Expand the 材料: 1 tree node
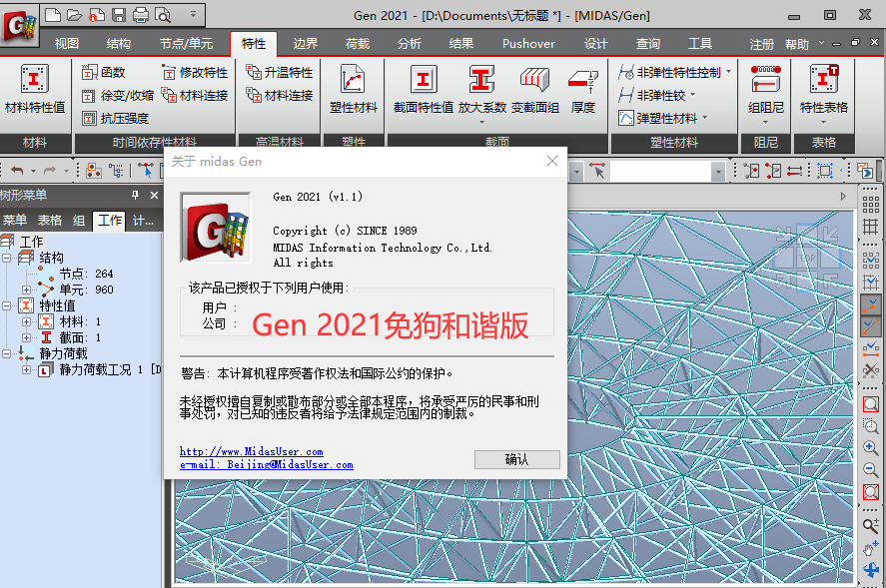The width and height of the screenshot is (886, 588). point(27,322)
